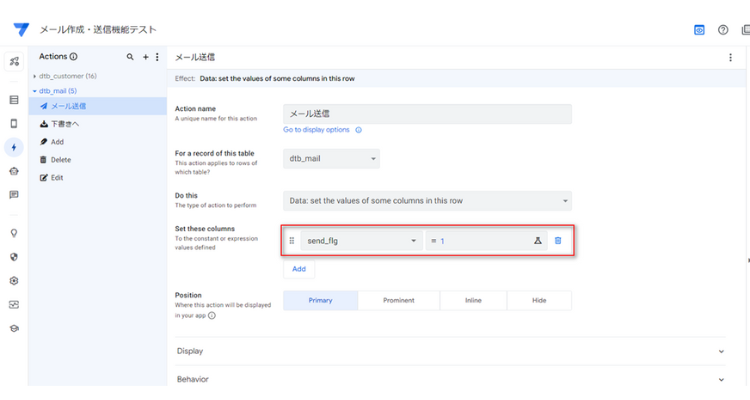Screen dimensions: 750x400
Task: Set action position to Hide
Action: [x=539, y=300]
